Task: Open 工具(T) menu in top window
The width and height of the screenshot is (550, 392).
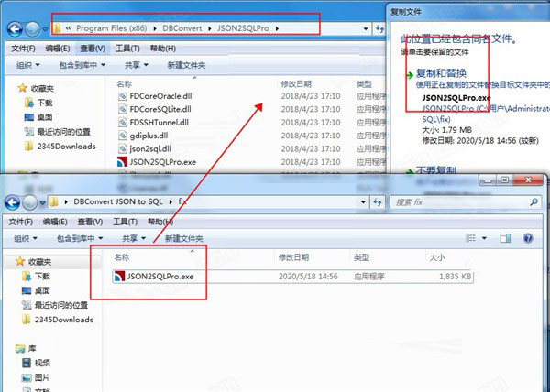Action: pyautogui.click(x=127, y=49)
